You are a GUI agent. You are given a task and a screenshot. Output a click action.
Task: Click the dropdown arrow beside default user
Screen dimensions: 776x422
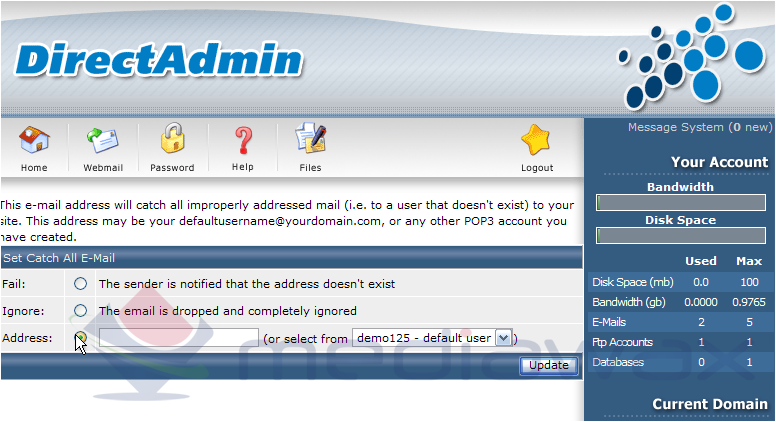(x=503, y=338)
